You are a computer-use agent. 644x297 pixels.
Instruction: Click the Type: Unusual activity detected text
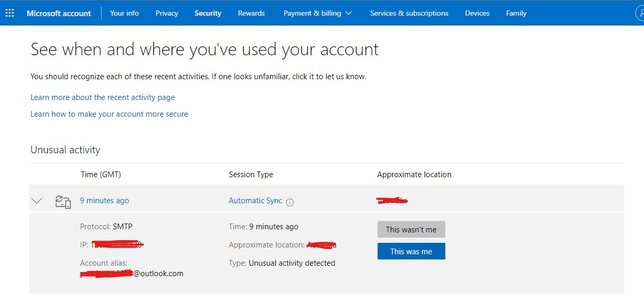[282, 263]
